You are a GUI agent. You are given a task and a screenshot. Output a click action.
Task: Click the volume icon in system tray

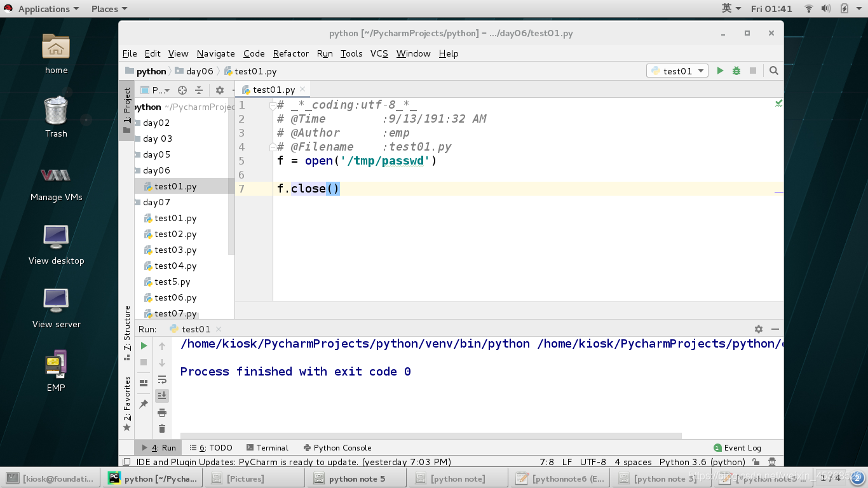(x=826, y=9)
